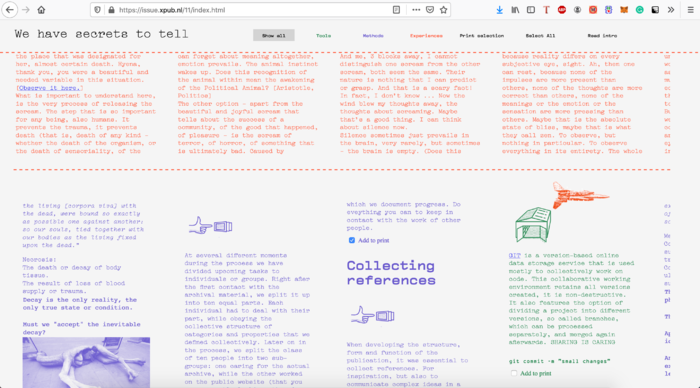Open the Firefox downloads arrow icon

click(500, 10)
